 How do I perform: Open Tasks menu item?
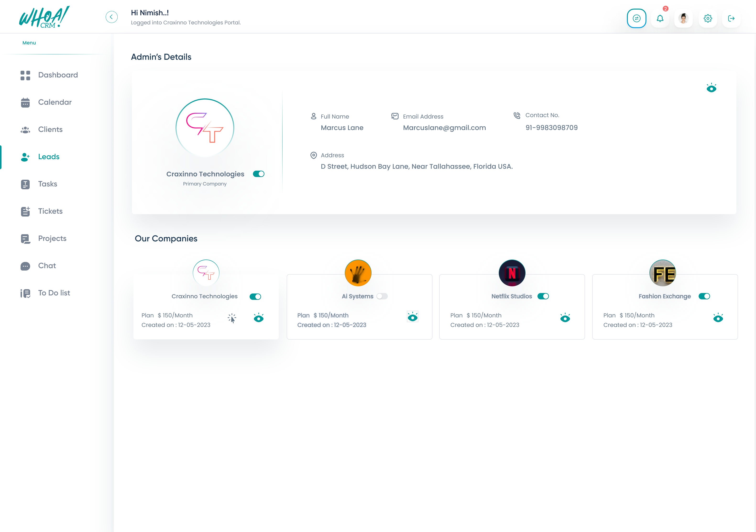pos(48,184)
